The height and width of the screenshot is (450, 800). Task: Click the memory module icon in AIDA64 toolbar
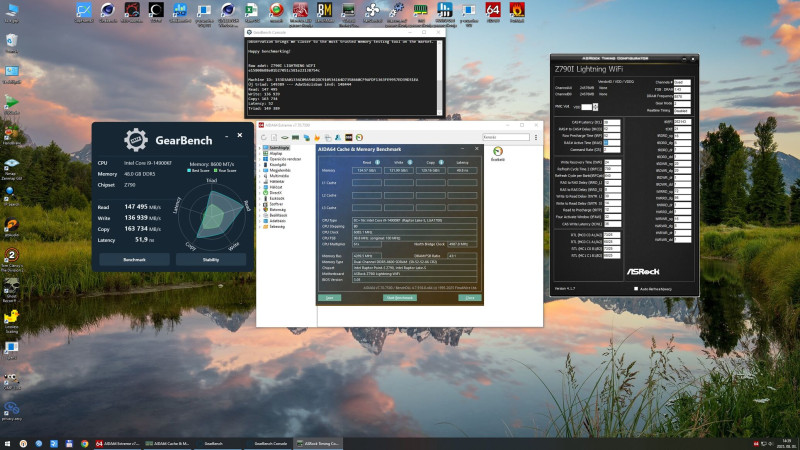coord(295,137)
